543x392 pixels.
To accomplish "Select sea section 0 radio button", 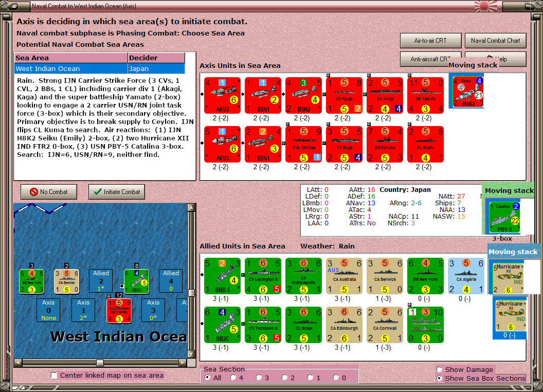I will point(336,378).
